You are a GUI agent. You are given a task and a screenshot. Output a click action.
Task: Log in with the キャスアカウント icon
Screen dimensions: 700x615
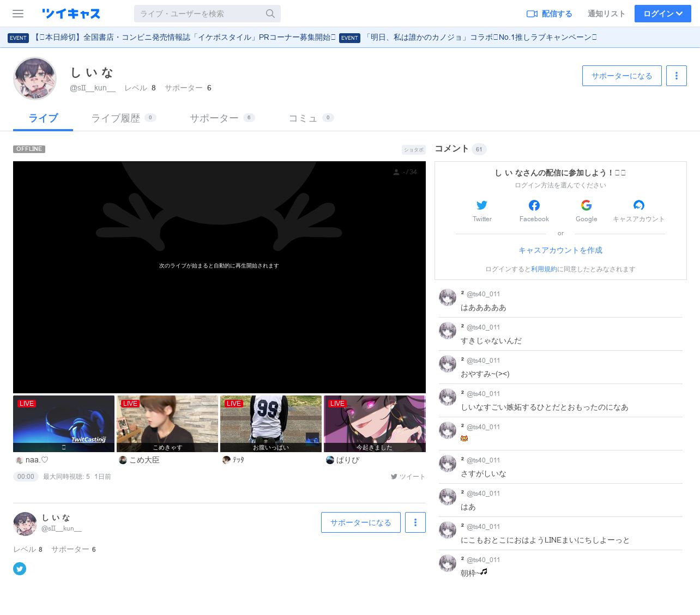click(639, 205)
